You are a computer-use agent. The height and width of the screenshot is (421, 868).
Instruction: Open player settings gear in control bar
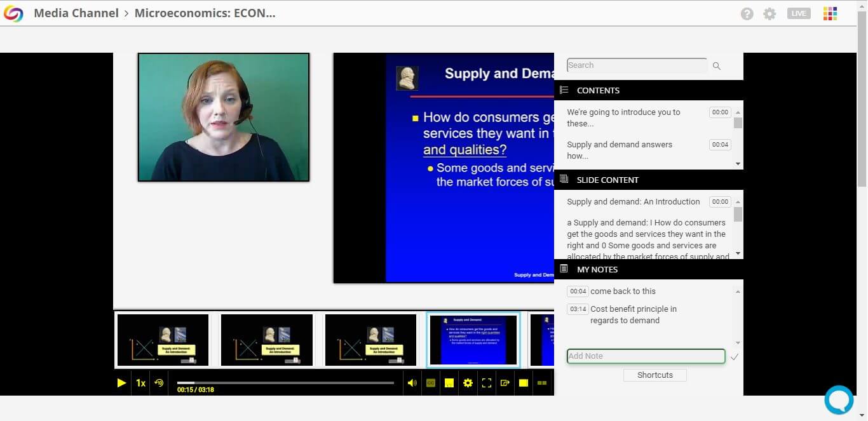468,383
